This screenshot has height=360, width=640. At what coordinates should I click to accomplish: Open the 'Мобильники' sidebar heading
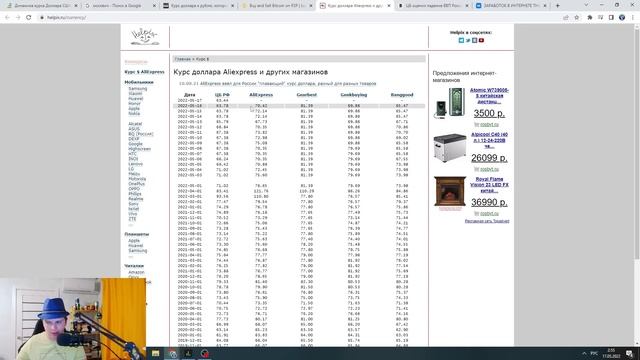(139, 82)
